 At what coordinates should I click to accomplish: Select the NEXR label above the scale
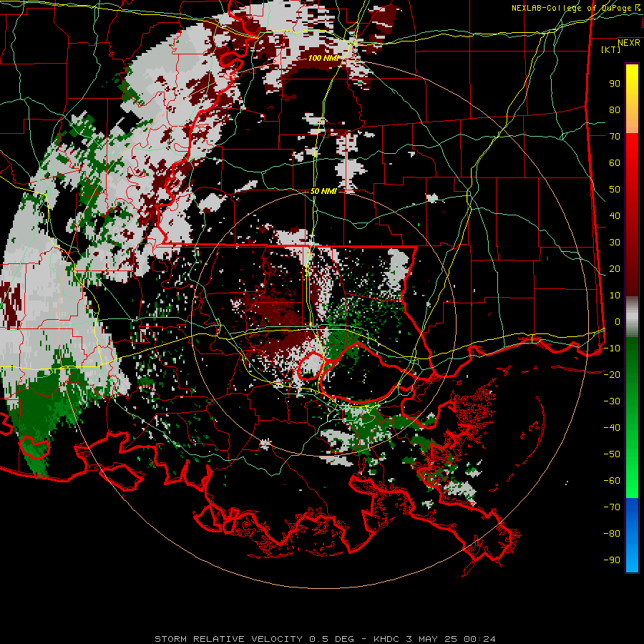coord(628,43)
